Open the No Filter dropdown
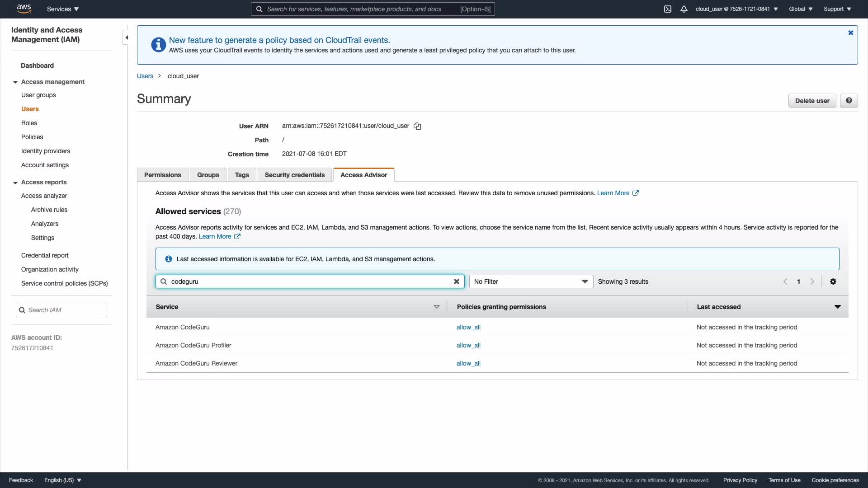This screenshot has width=868, height=488. point(531,282)
